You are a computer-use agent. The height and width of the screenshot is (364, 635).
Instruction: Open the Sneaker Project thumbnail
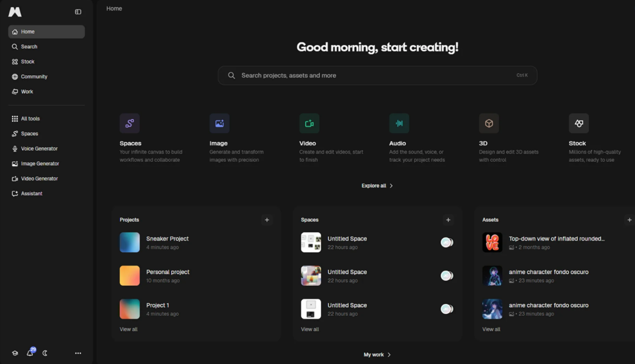[130, 242]
